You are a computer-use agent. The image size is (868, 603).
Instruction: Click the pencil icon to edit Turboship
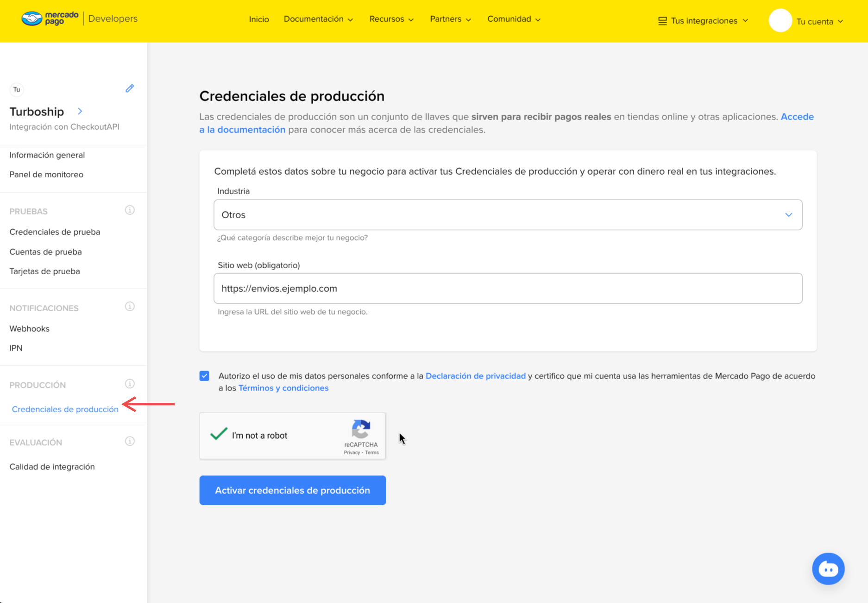(x=130, y=88)
